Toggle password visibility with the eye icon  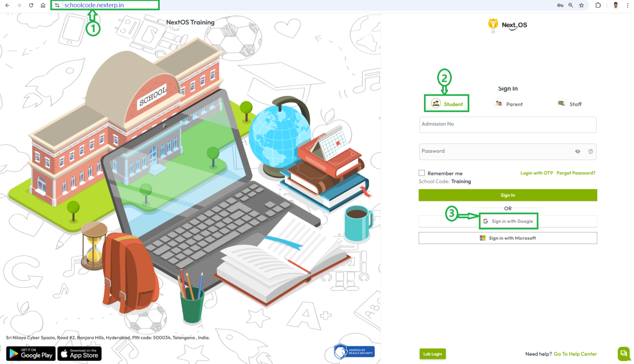click(577, 151)
